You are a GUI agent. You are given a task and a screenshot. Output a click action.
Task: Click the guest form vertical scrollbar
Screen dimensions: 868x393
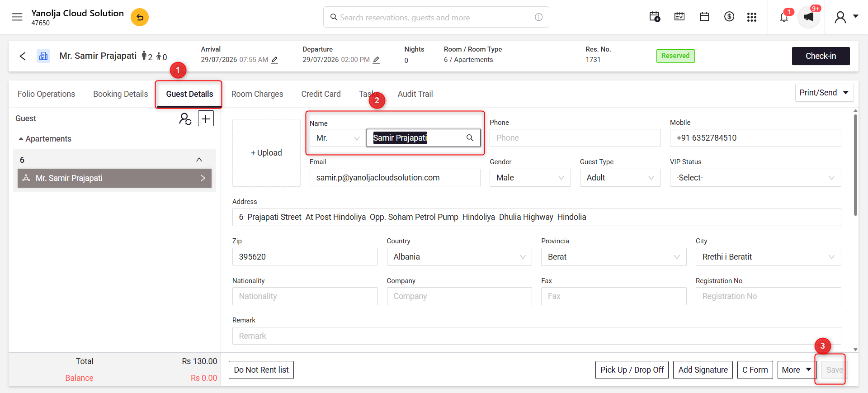pyautogui.click(x=855, y=165)
